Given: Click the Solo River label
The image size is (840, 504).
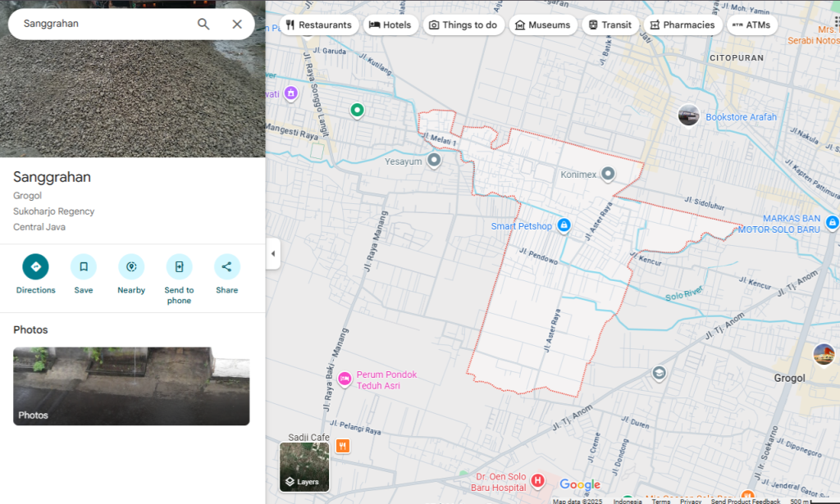Looking at the screenshot, I should click(x=683, y=293).
